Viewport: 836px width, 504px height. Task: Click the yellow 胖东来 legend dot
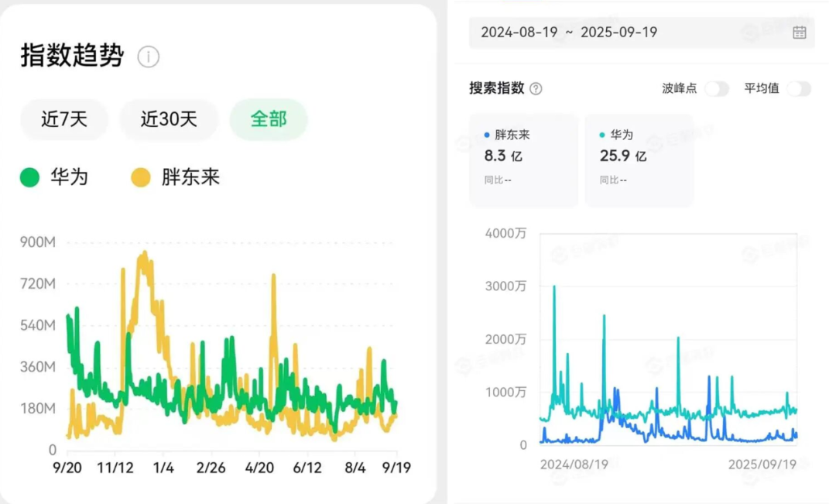140,177
